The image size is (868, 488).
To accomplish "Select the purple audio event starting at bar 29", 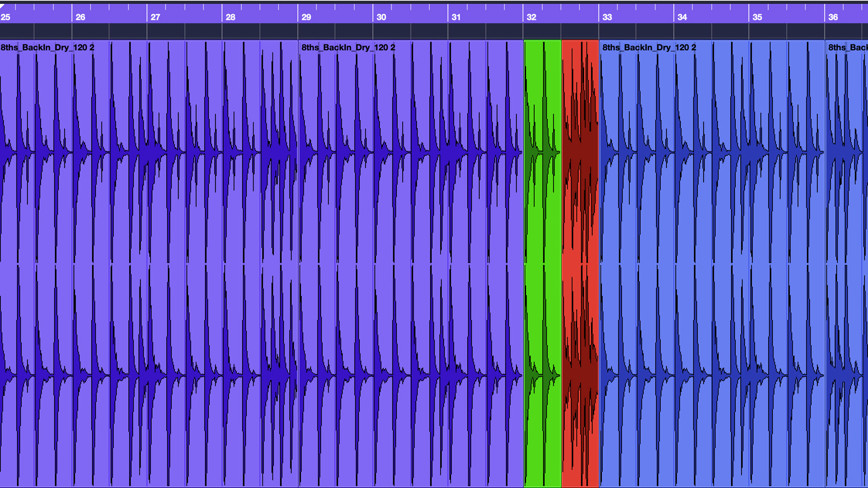I will 411,264.
